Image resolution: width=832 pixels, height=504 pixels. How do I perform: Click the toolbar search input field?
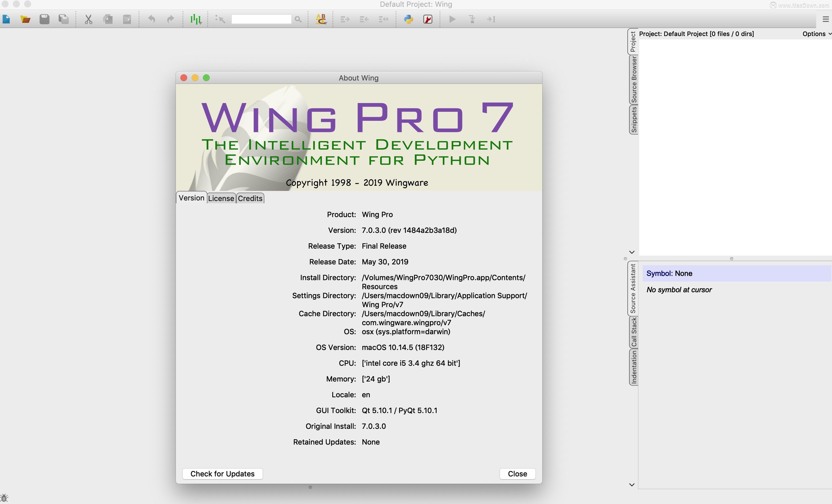tap(261, 19)
